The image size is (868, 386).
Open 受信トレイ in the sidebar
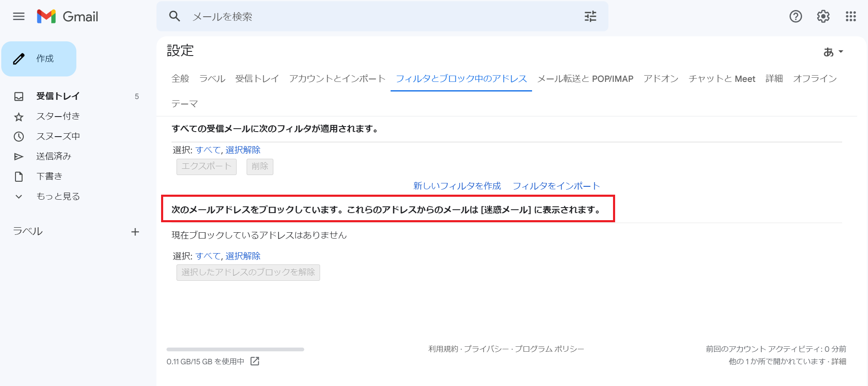coord(58,96)
